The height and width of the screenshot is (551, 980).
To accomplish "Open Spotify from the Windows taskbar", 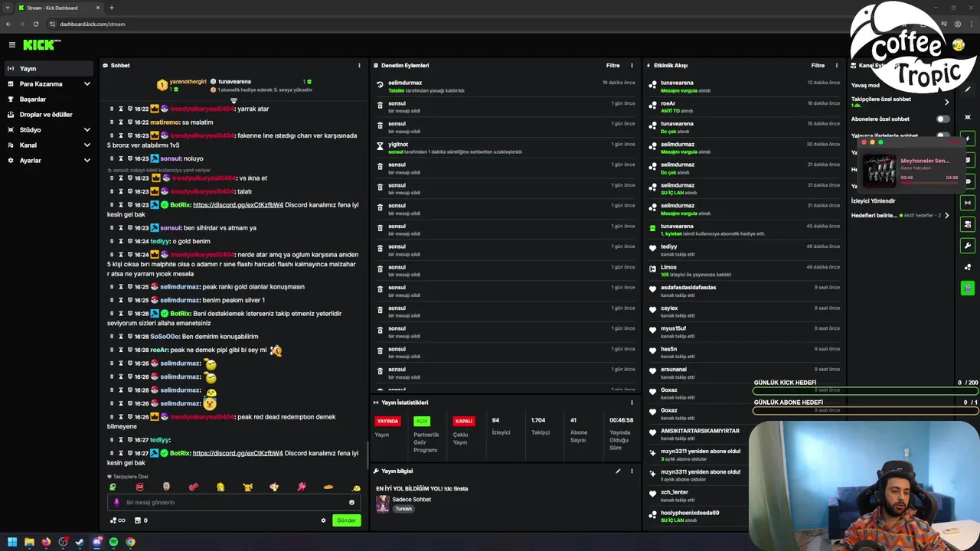I will point(113,542).
